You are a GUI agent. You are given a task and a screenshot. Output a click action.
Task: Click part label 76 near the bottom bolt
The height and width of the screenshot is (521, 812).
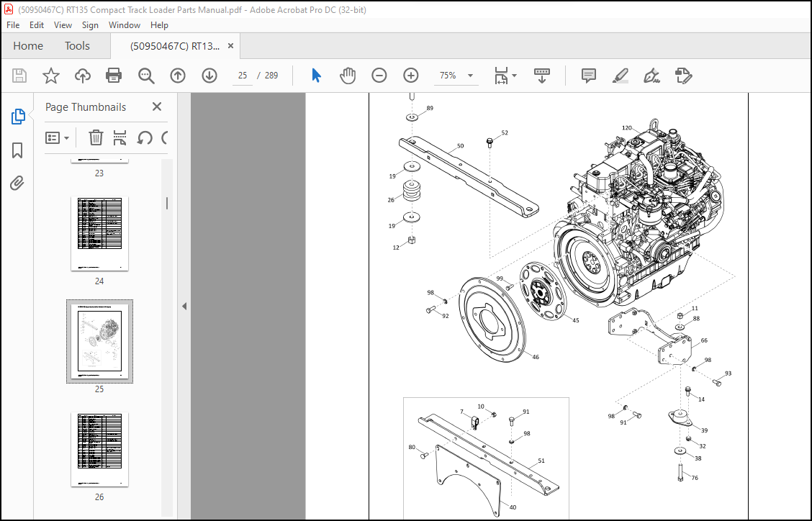(x=695, y=478)
